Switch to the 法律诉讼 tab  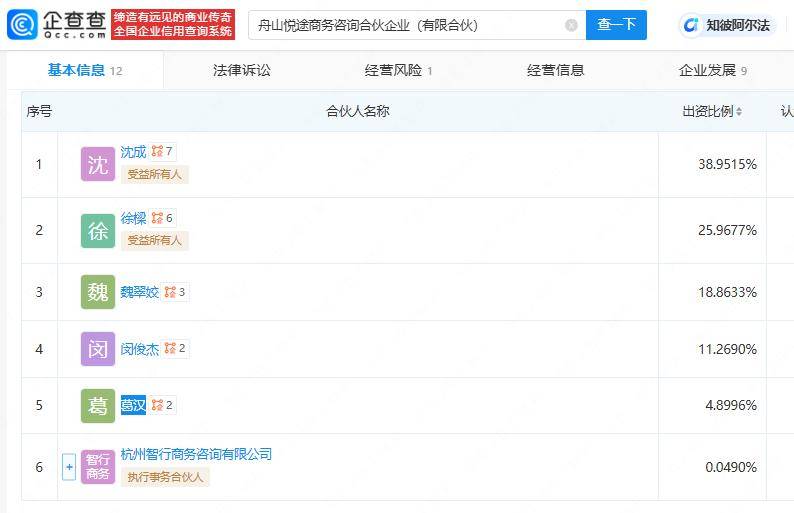[241, 70]
